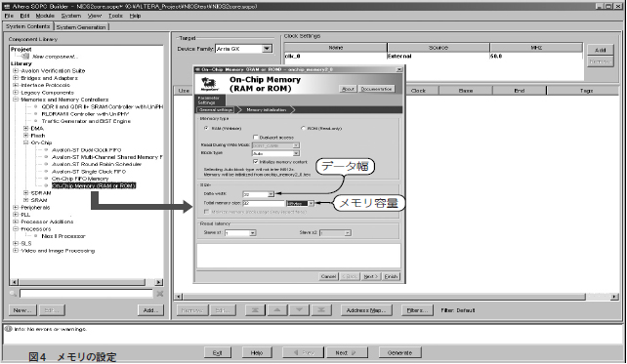Click the Filters... button
The image size is (627, 364).
click(417, 310)
